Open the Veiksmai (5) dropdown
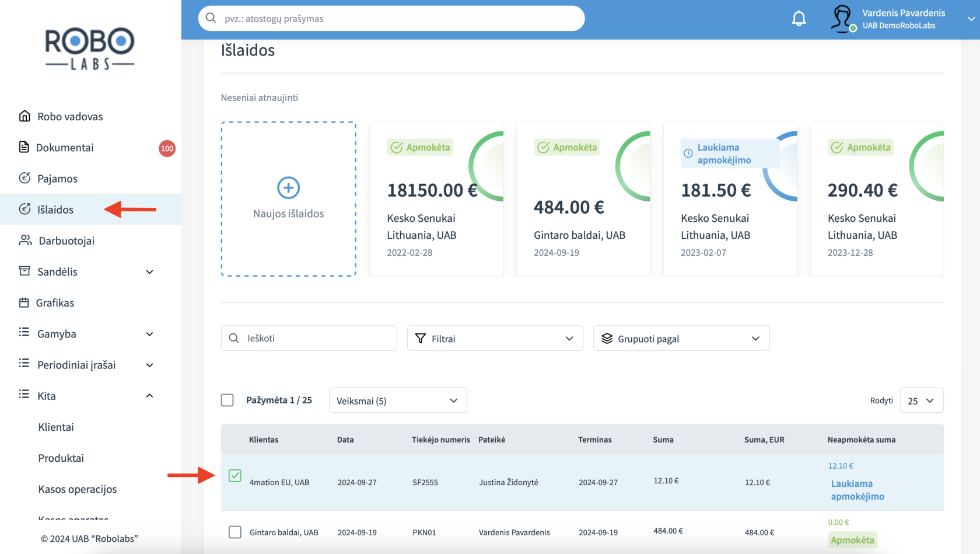Image resolution: width=980 pixels, height=554 pixels. pyautogui.click(x=398, y=400)
